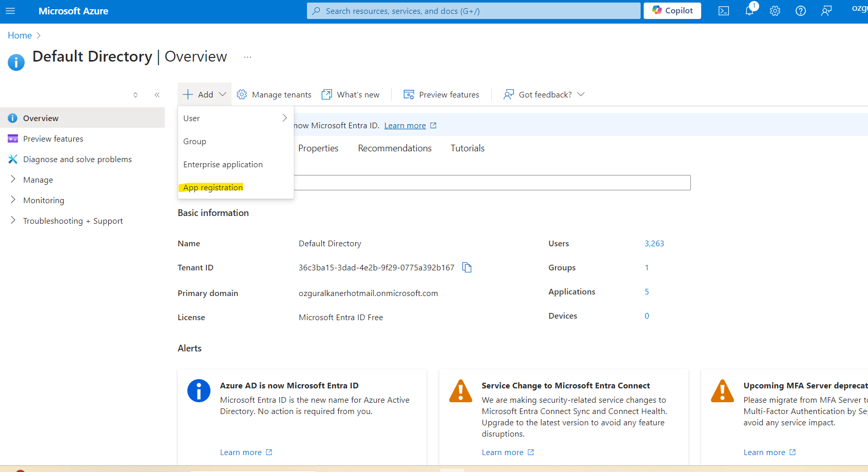Open the notifications bell
This screenshot has width=868, height=472.
[749, 11]
